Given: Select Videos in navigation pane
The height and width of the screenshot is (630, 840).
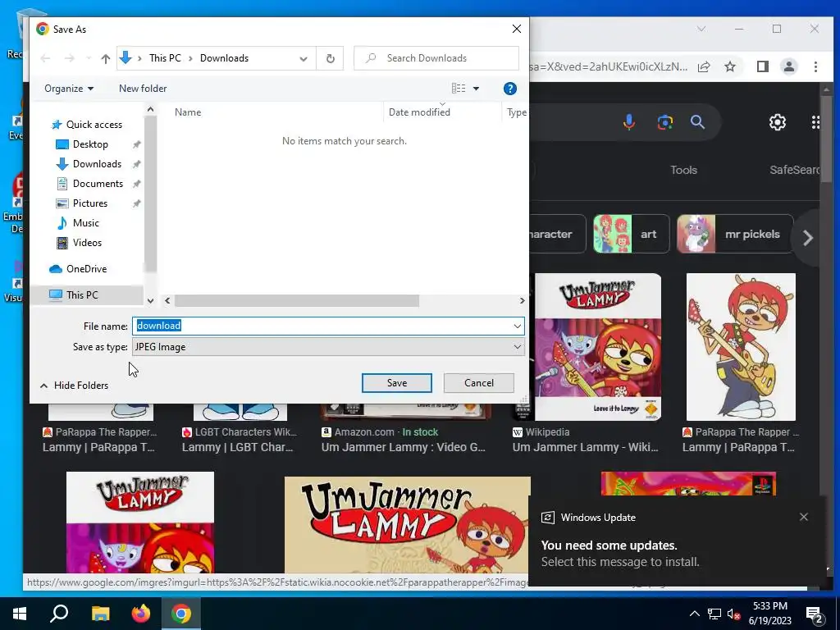Looking at the screenshot, I should 87,243.
